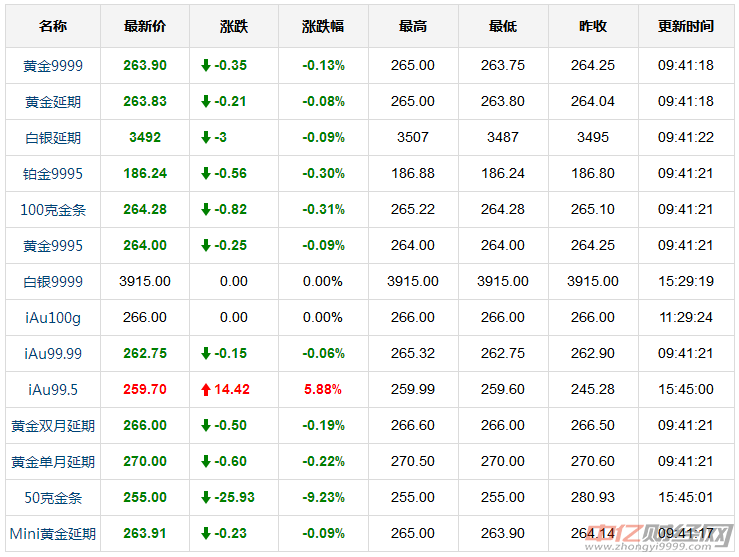Click the 更新时间 column header

coord(685,27)
